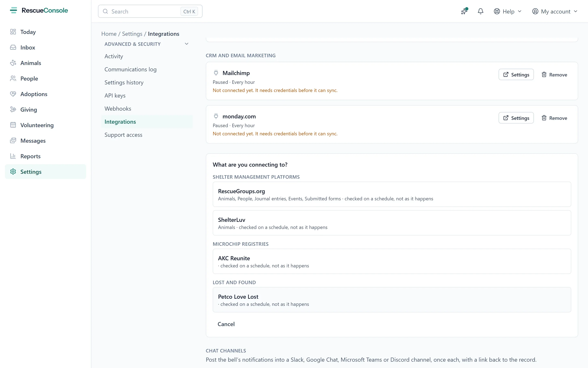
Task: Click the Settings breadcrumb link
Action: point(132,34)
